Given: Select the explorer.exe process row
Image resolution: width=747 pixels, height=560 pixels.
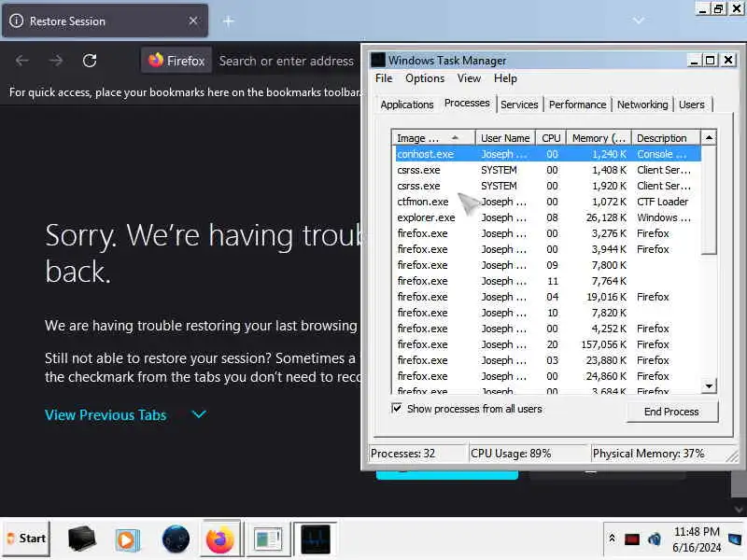Looking at the screenshot, I should (x=548, y=217).
